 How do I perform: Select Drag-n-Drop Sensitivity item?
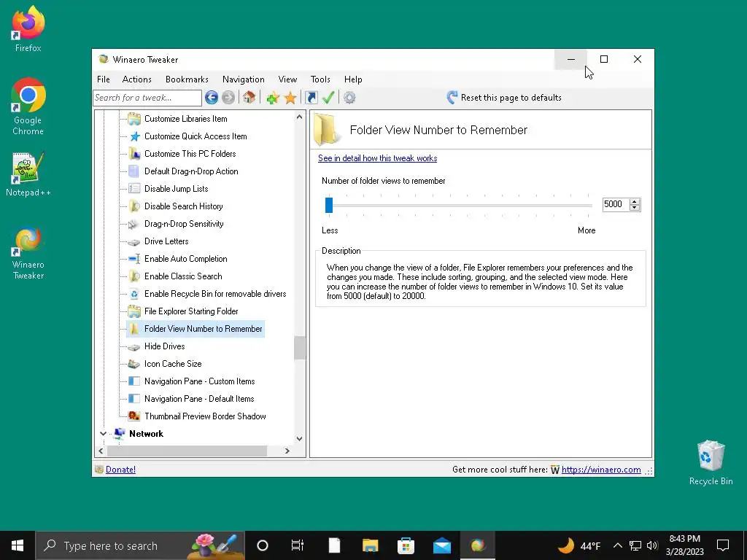(x=184, y=224)
